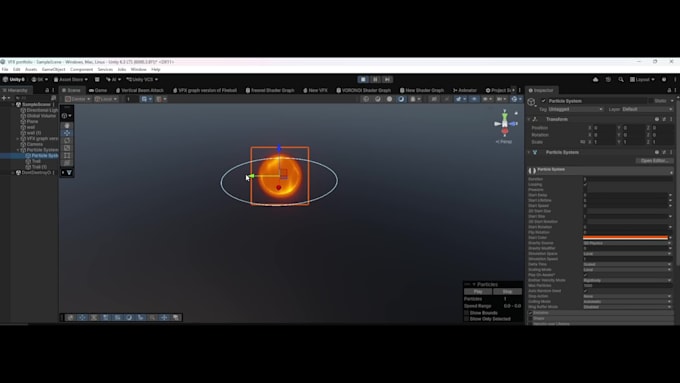Screen dimensions: 680x383
Task: Click the Open Editor button
Action: 654,160
